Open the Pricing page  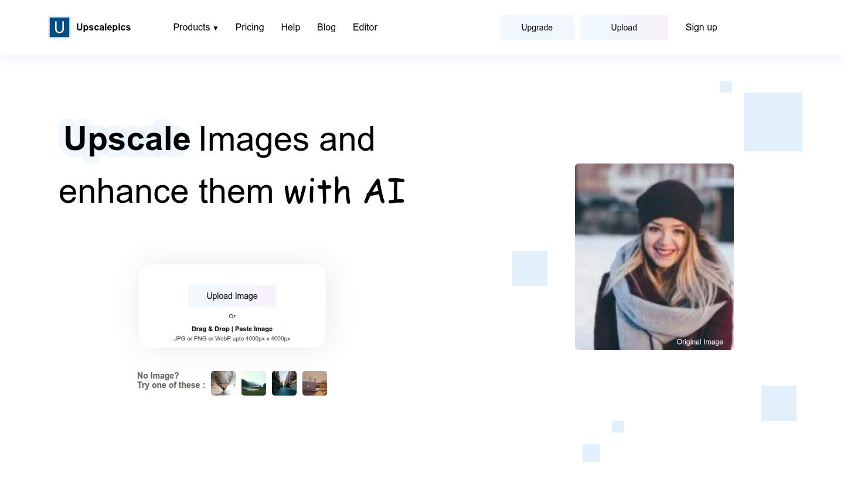pos(250,28)
